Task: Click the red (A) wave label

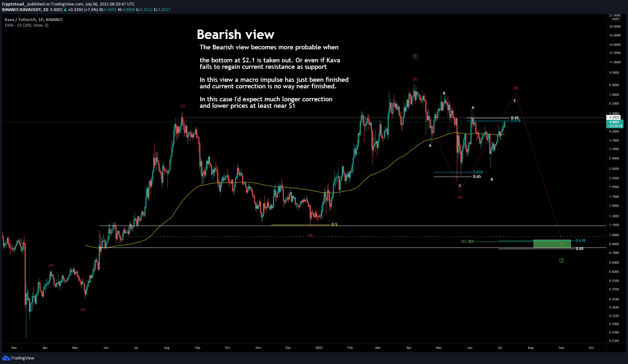Action: coord(460,197)
